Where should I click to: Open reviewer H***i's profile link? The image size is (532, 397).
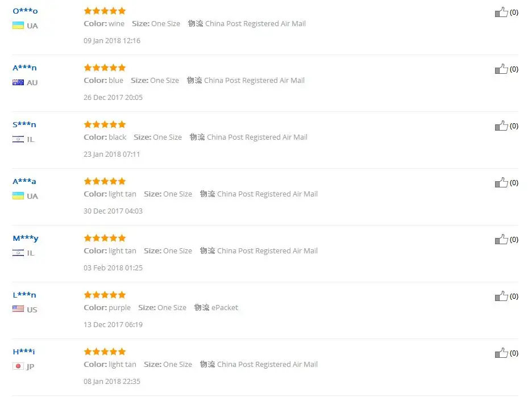tap(24, 352)
